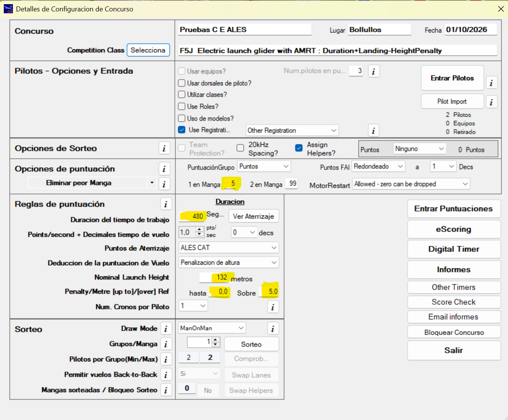Open Informes reports
Screen dimensions: 508x420
(454, 270)
